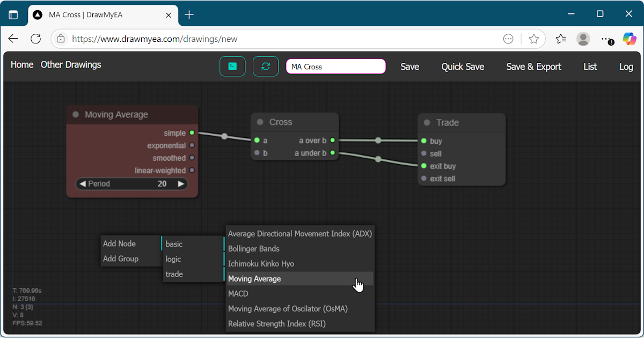This screenshot has height=338, width=644.
Task: Click the Save & Export button
Action: [533, 67]
